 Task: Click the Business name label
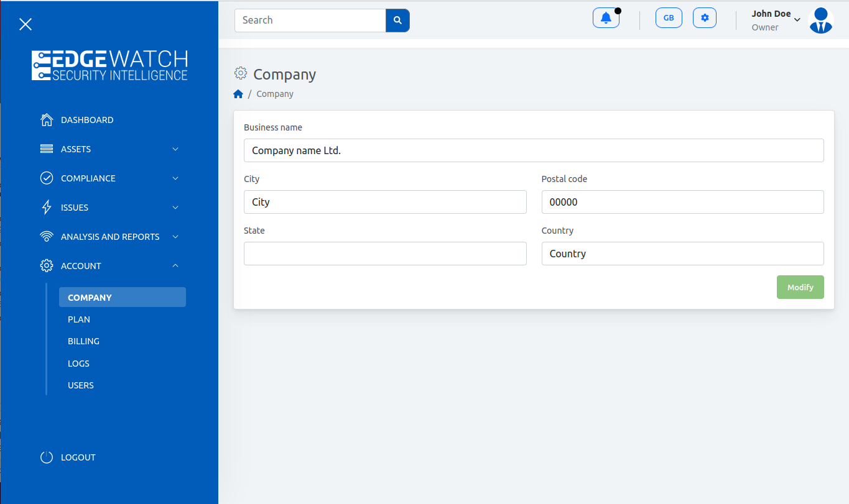click(x=273, y=127)
